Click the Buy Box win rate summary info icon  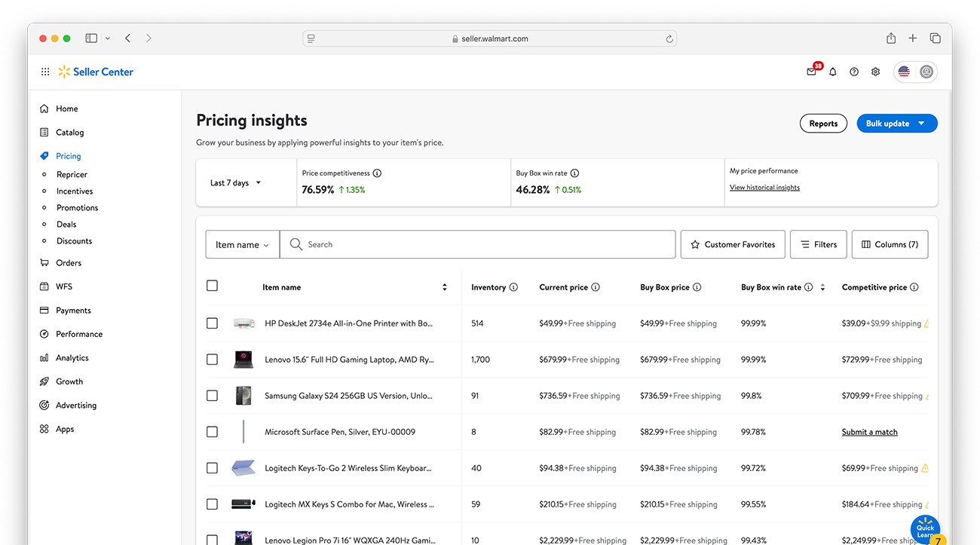tap(574, 173)
